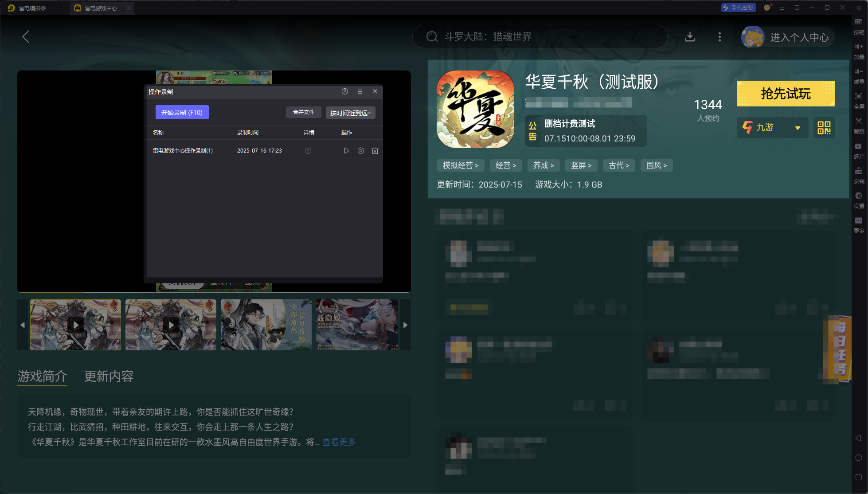Click the title bar pop-out window icon
868x494 pixels.
[797, 8]
